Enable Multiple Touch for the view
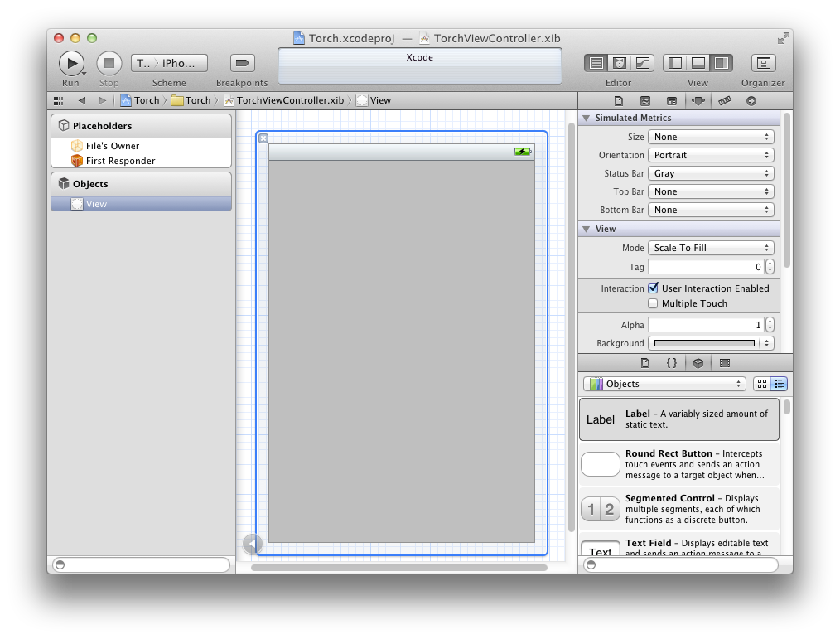This screenshot has width=840, height=639. pyautogui.click(x=653, y=303)
